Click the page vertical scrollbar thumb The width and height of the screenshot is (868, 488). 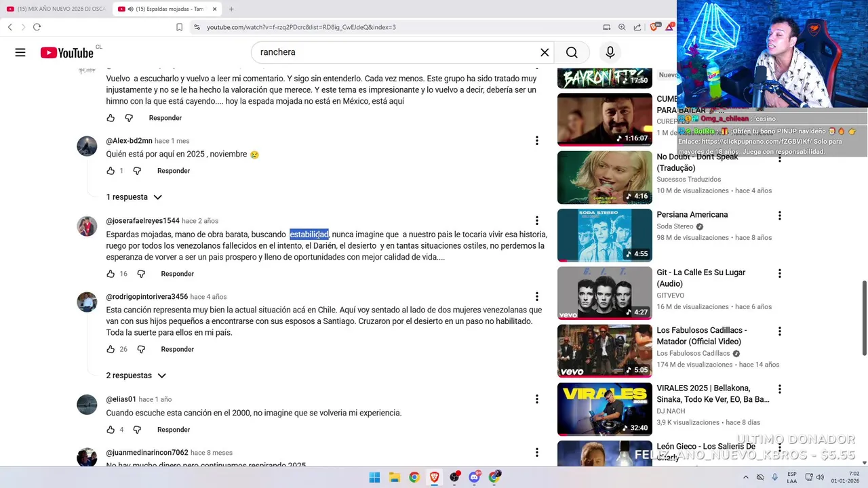coord(863,317)
